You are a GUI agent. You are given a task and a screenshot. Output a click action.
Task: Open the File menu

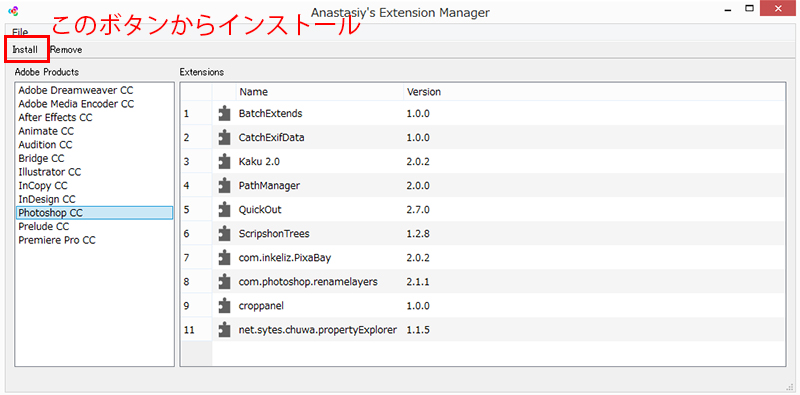[20, 32]
